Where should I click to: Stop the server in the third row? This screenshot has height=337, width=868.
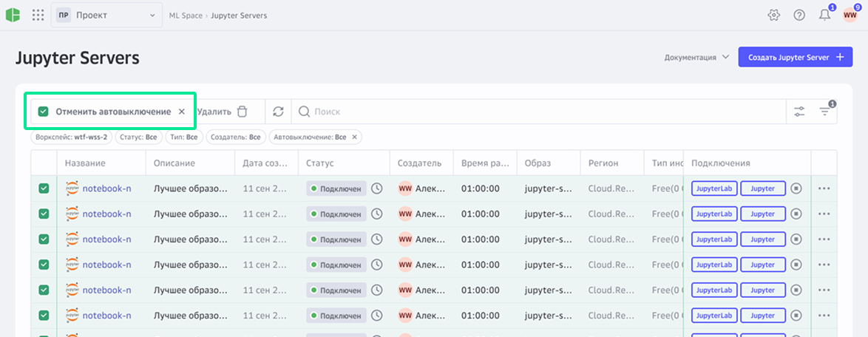pyautogui.click(x=796, y=239)
